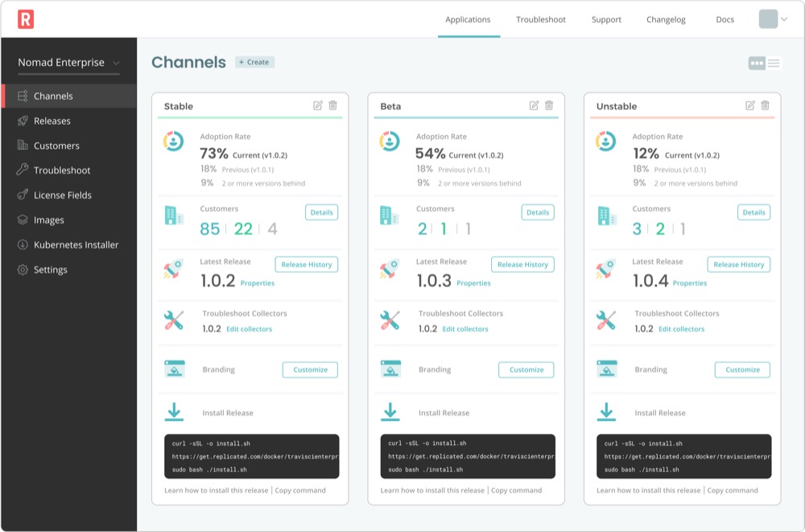Click the Unstable channel edit icon

(x=750, y=105)
